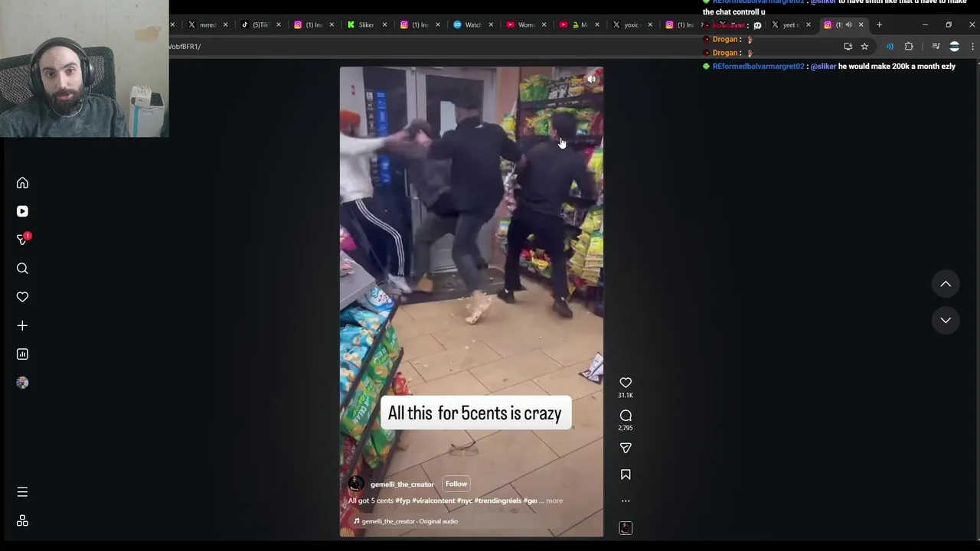Open Instagram Search in the sidebar
This screenshot has height=551, width=980.
tap(22, 269)
